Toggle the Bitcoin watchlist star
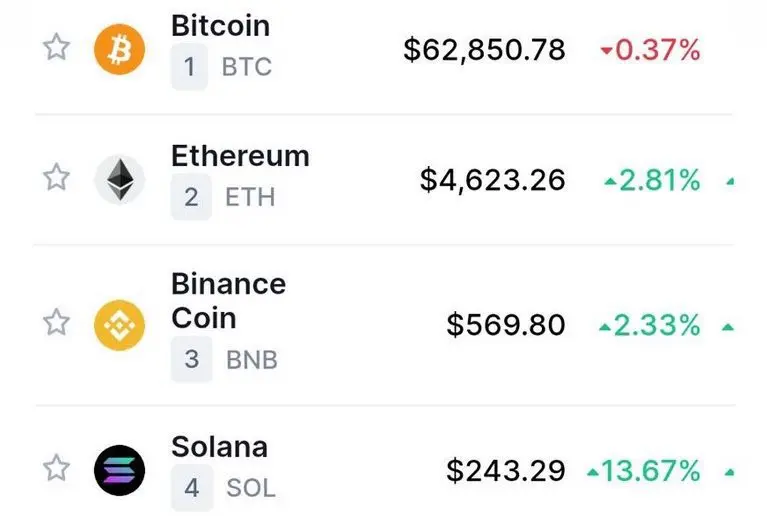The height and width of the screenshot is (527, 767). 56,47
